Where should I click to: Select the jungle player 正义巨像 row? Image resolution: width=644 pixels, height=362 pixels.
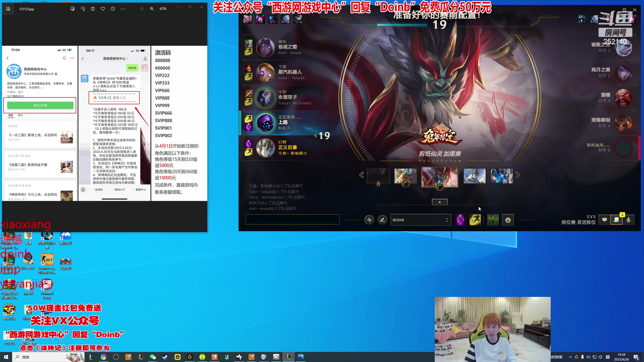[289, 148]
